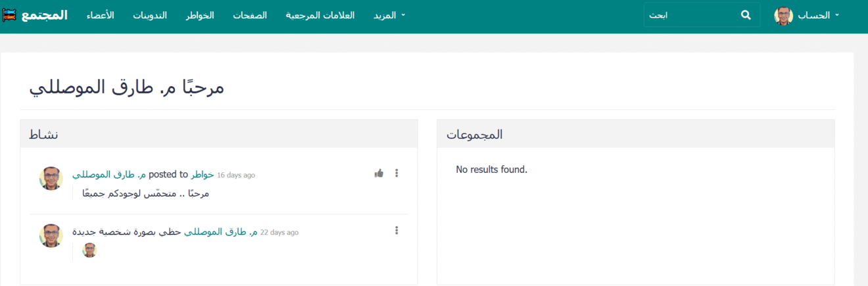The width and height of the screenshot is (868, 286).
Task: Click user avatar beside new avatar activity
Action: coord(51,235)
